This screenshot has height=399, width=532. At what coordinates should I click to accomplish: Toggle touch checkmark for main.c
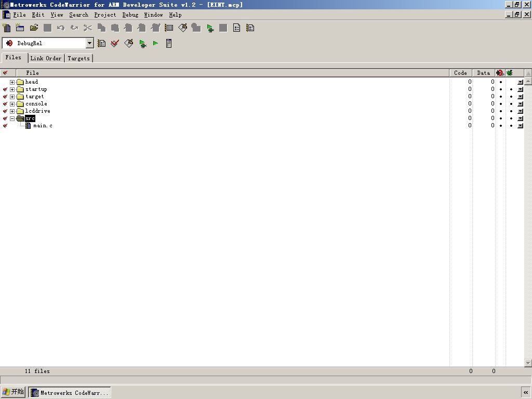[x=5, y=126]
